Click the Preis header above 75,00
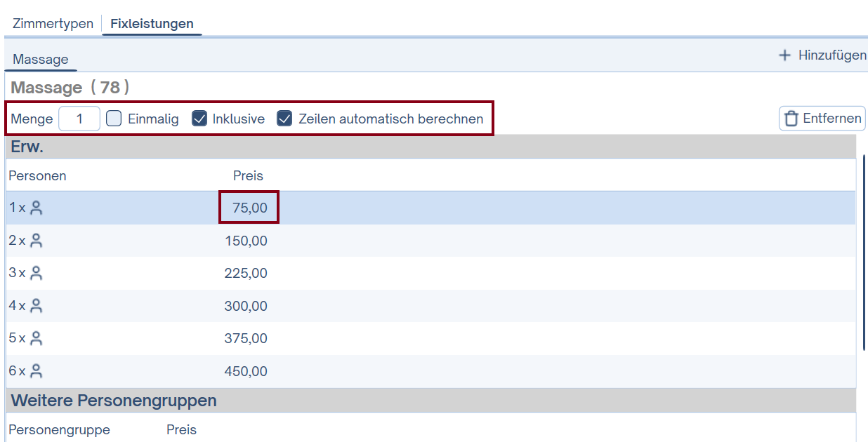 [x=248, y=175]
